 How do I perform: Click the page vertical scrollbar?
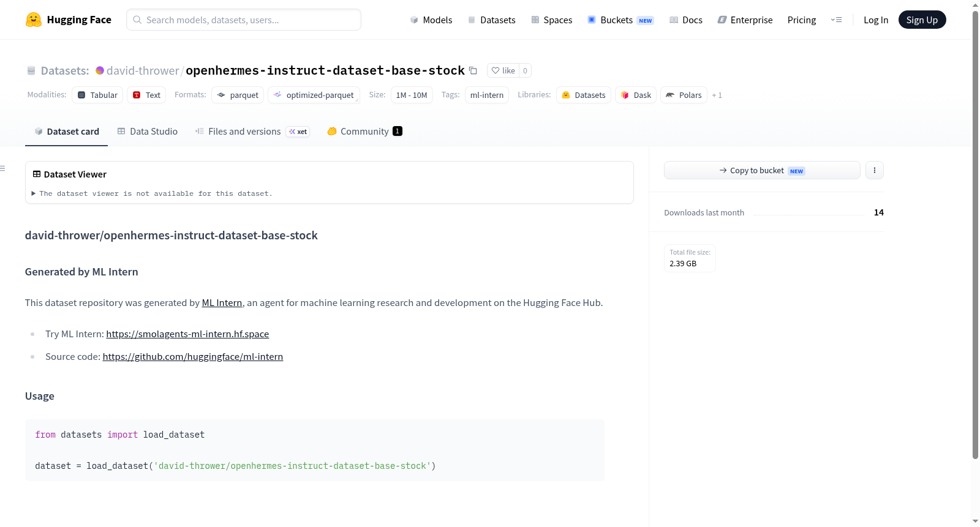[x=975, y=236]
